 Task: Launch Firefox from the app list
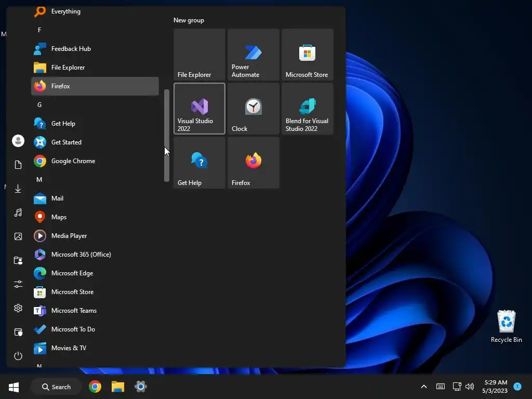tap(95, 86)
